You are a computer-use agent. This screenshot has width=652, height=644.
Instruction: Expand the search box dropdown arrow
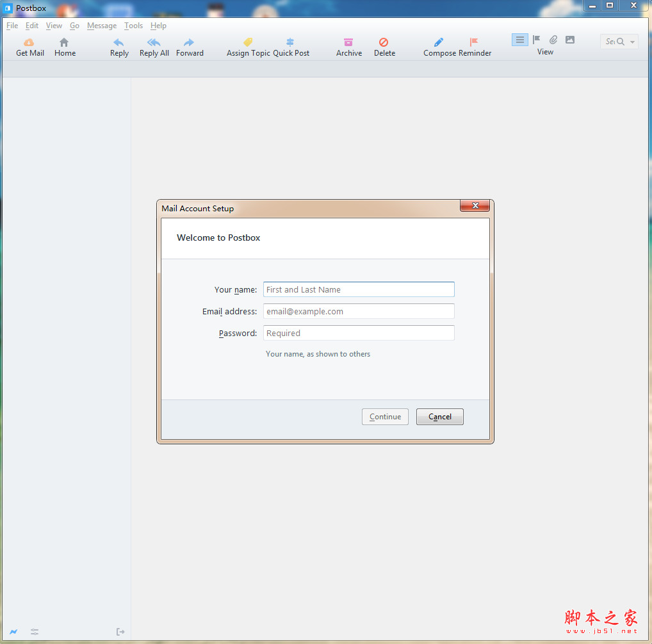point(633,42)
